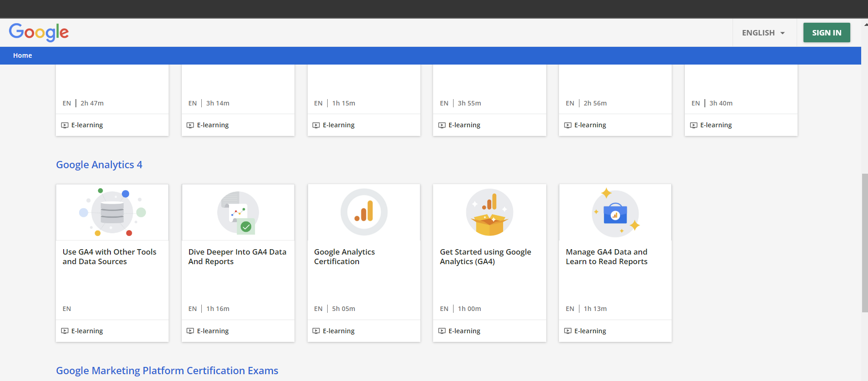Click the 1h 13m duration on Manage GA4 card
868x381 pixels.
[595, 309]
